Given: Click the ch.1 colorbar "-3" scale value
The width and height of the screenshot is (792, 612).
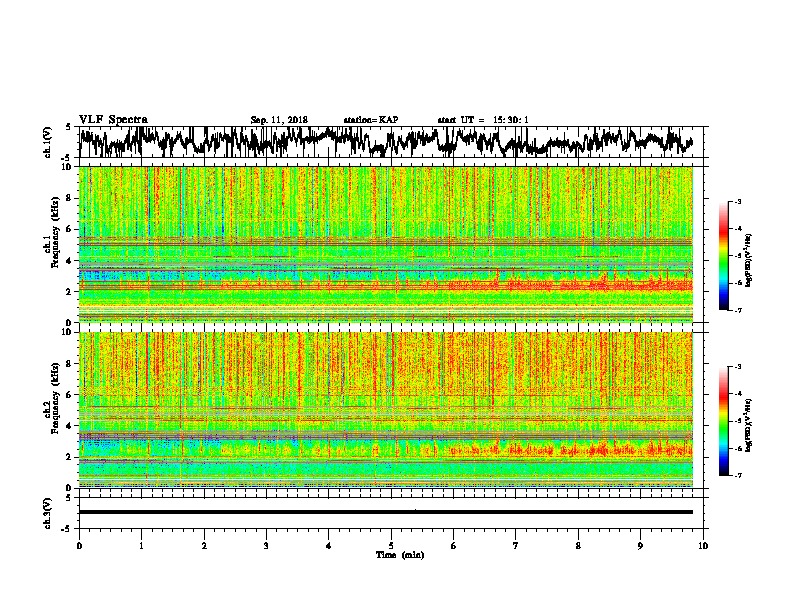Looking at the screenshot, I should [x=738, y=202].
